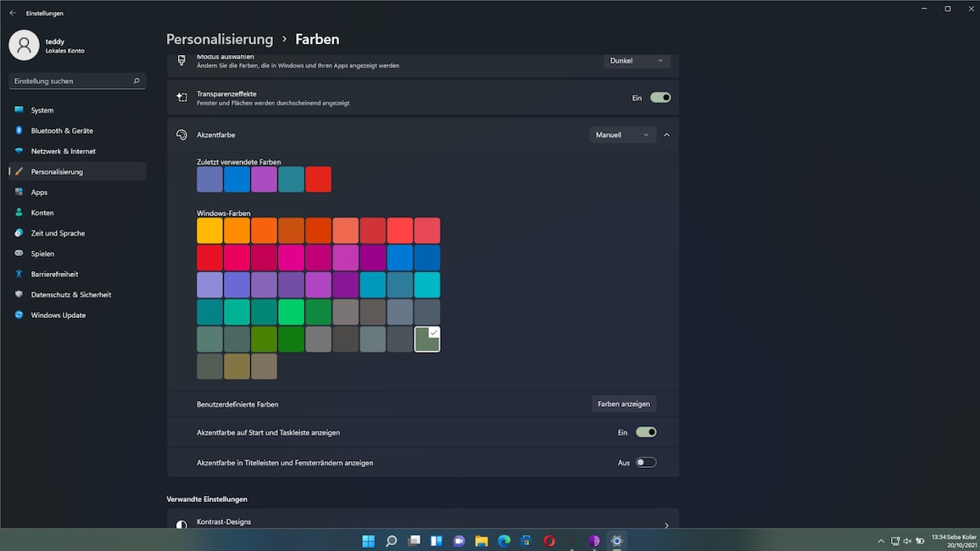Open Microsoft Edge from the taskbar

click(x=504, y=540)
